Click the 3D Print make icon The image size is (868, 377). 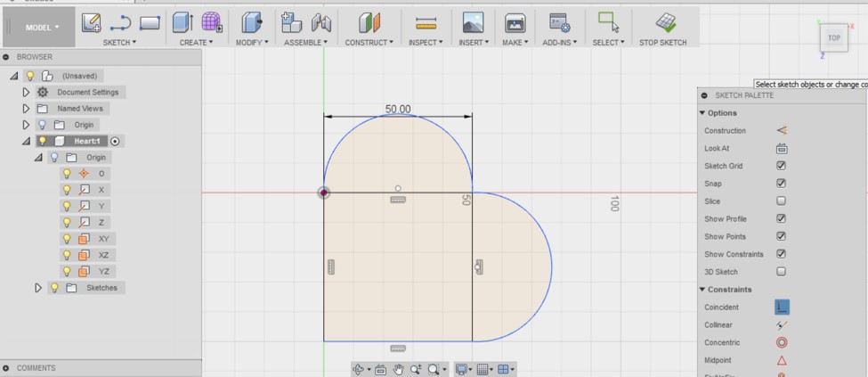pos(515,23)
